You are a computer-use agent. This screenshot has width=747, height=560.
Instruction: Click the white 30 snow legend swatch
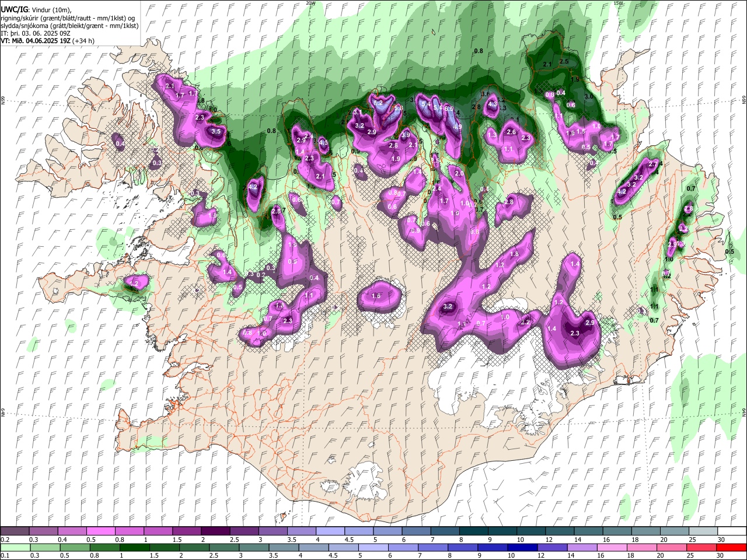732,531
